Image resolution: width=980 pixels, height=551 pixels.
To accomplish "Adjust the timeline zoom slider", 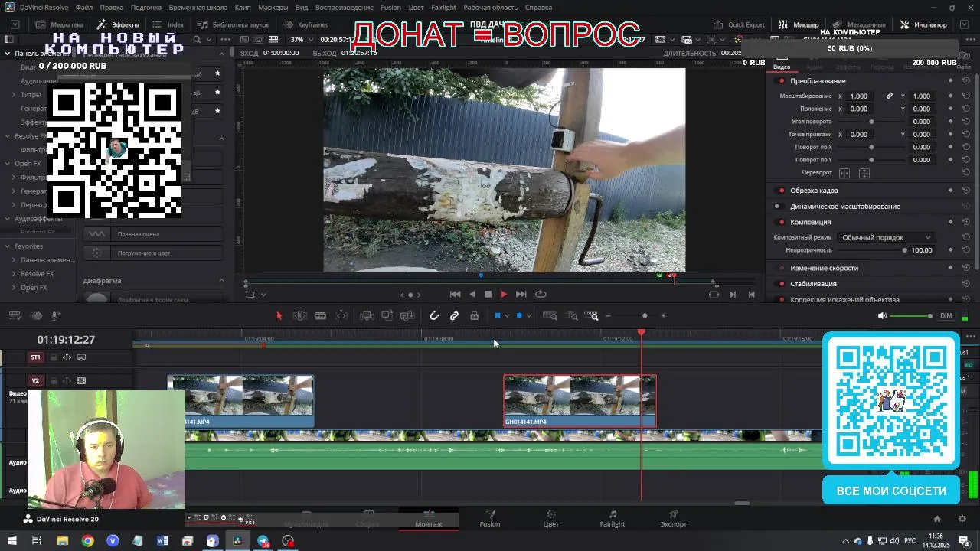I will click(645, 316).
